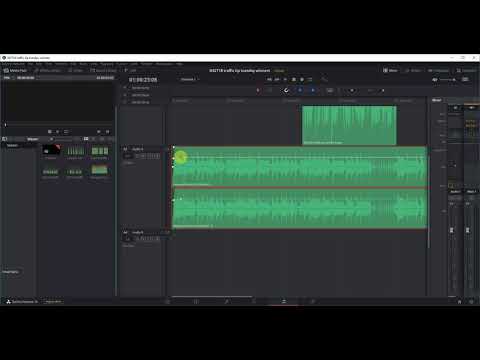This screenshot has height=360, width=480.
Task: Open the Playback menu
Action: pos(107,64)
